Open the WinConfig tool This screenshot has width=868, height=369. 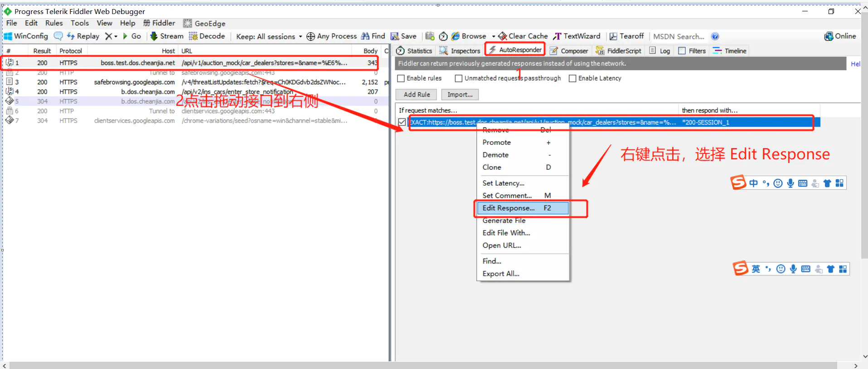click(x=26, y=36)
